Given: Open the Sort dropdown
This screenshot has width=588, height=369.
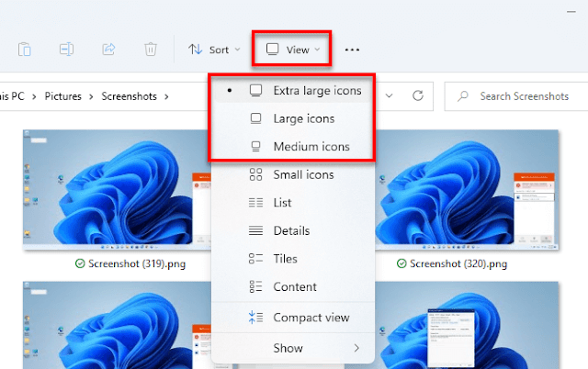Looking at the screenshot, I should (214, 50).
